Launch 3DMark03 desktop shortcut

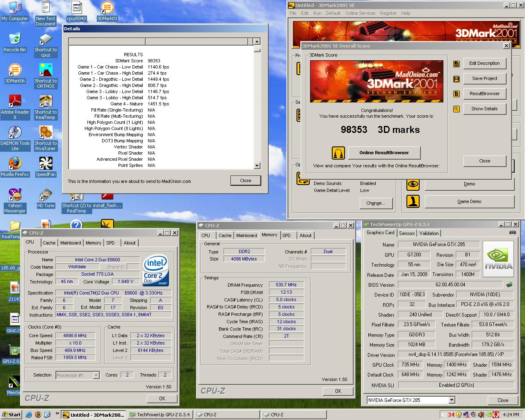point(107,11)
